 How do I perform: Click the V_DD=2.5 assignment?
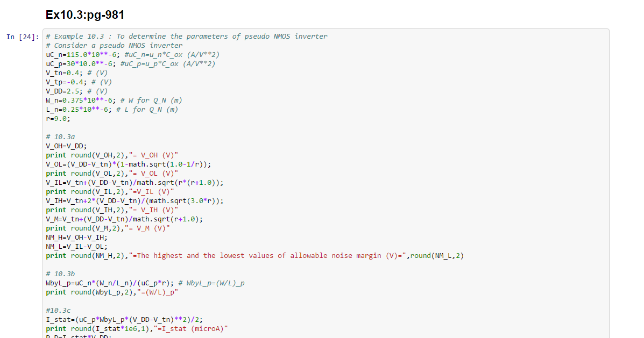(77, 91)
